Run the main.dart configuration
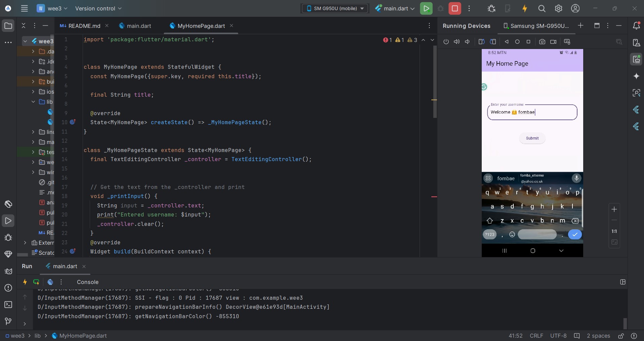Screen dimensions: 644x341 (426, 8)
